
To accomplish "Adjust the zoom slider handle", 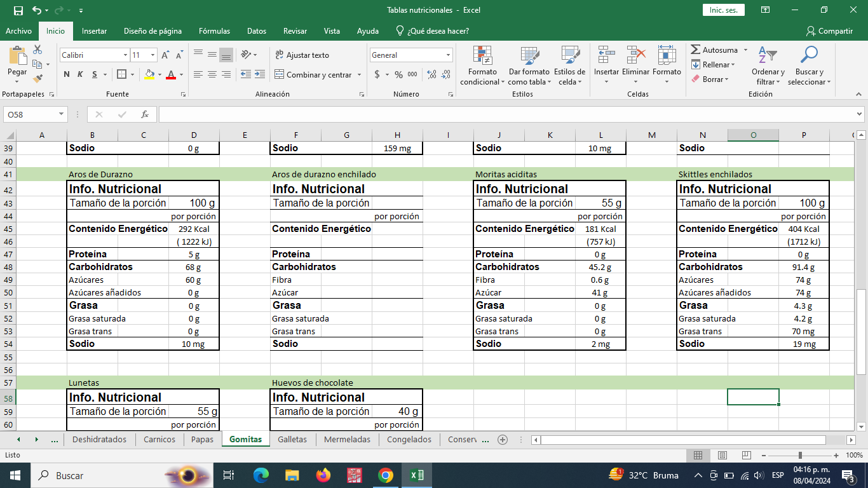I will click(800, 455).
